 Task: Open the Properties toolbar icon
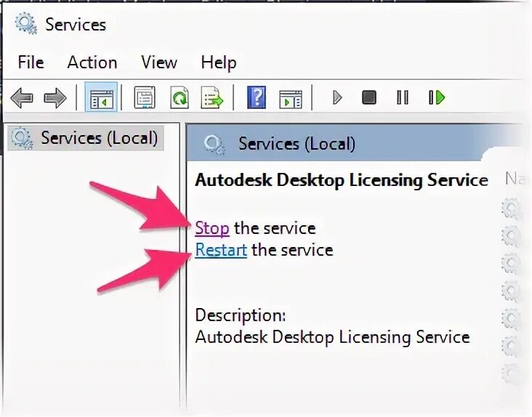coord(145,97)
